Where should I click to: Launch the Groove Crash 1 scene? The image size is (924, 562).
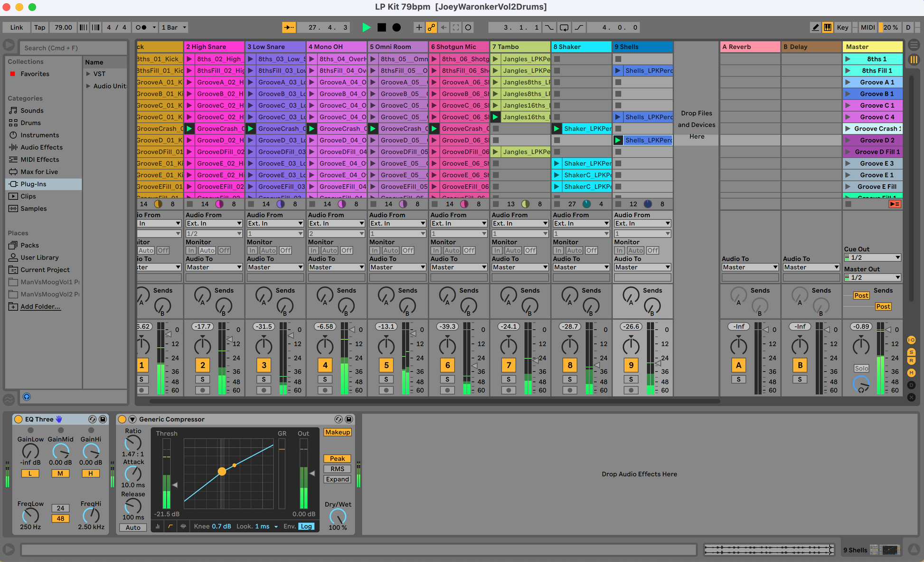(x=848, y=129)
